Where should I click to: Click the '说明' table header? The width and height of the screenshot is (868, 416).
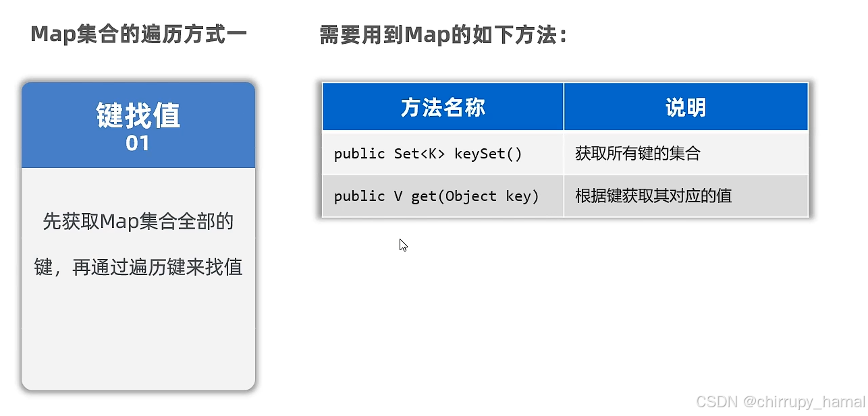(x=686, y=107)
